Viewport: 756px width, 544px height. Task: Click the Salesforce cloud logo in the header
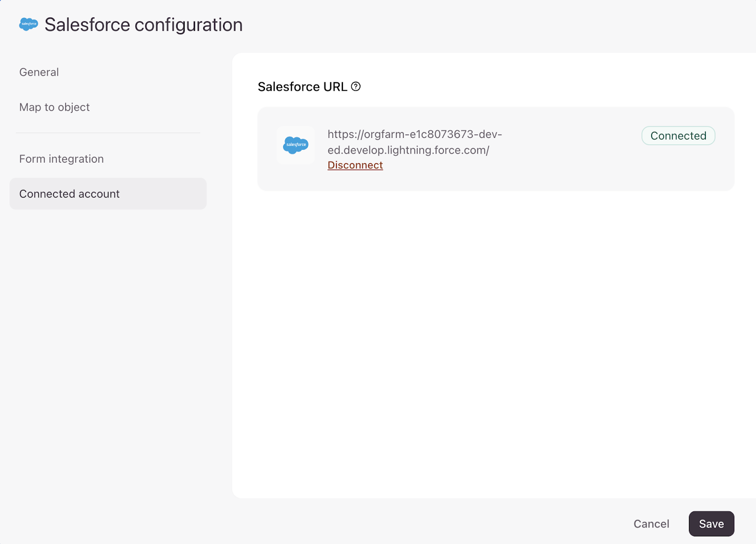(x=28, y=24)
